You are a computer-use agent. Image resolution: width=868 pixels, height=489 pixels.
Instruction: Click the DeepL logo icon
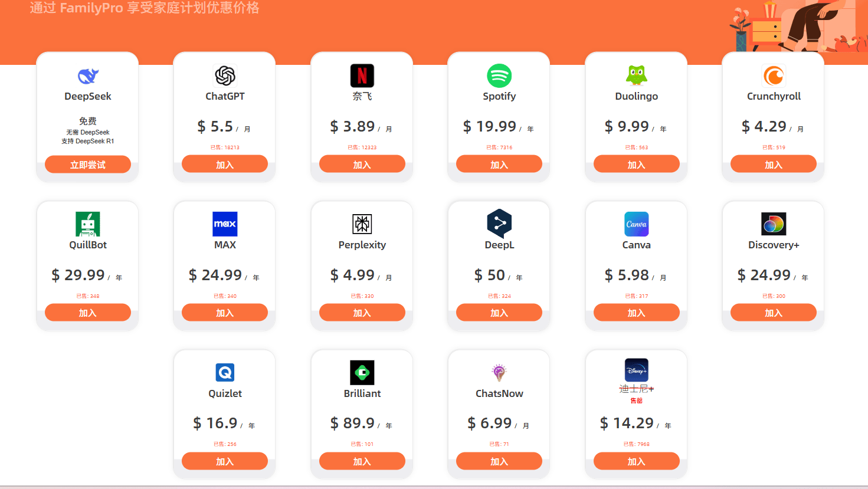click(x=499, y=224)
